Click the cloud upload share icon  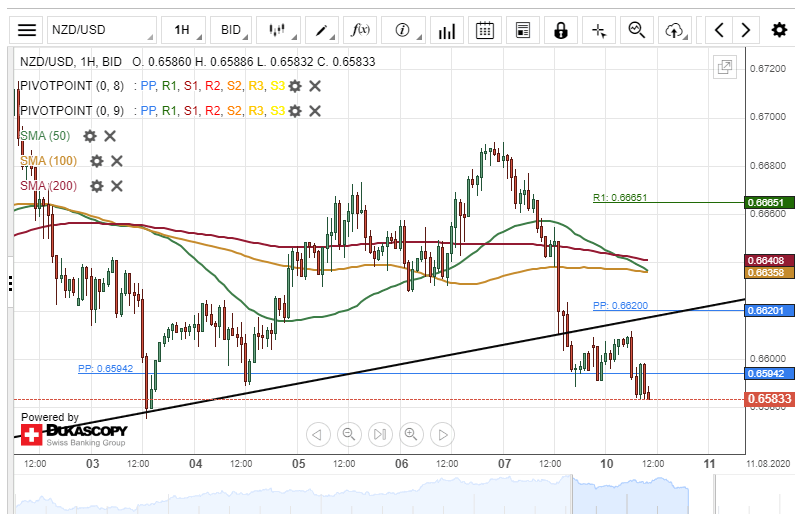coord(675,30)
